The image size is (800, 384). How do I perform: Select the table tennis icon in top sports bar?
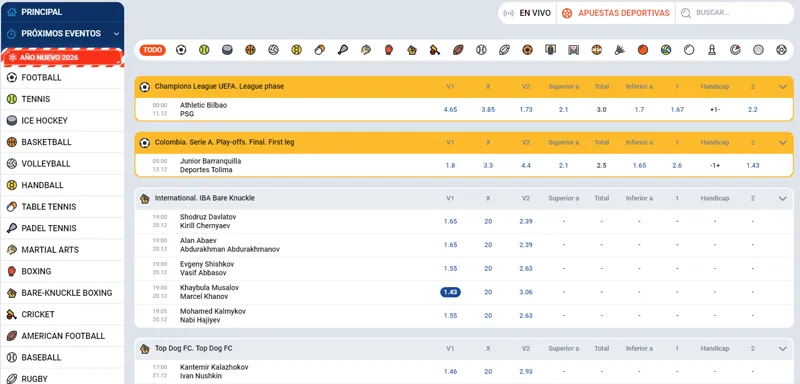[x=319, y=50]
